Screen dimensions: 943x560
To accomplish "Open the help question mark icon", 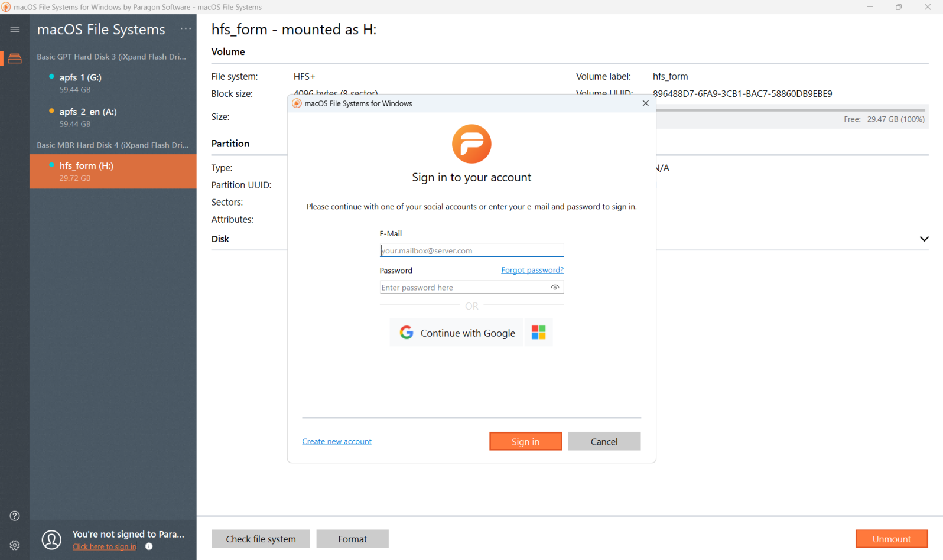I will (x=15, y=516).
